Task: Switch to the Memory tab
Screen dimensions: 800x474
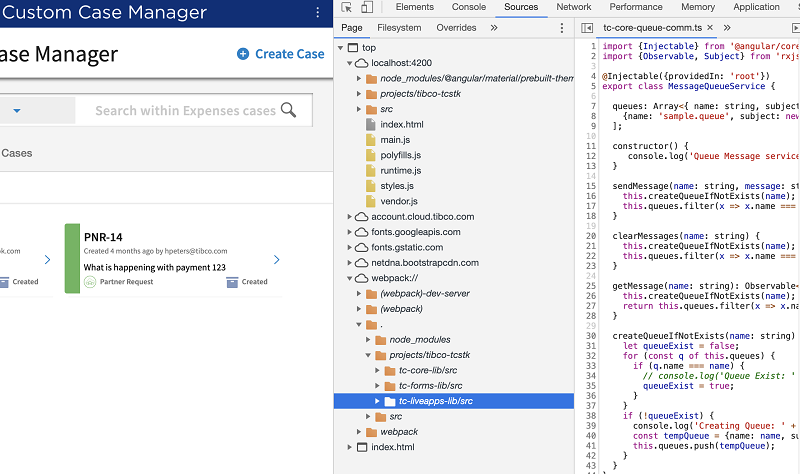Action: (697, 7)
